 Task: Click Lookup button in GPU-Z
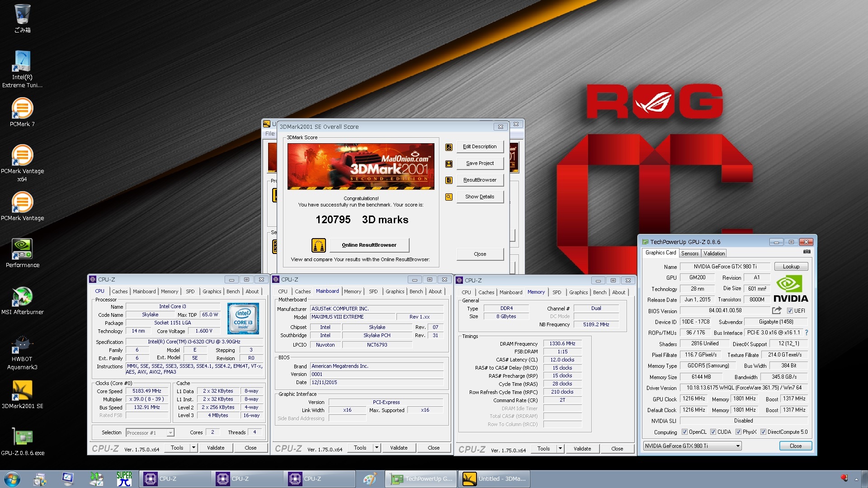791,267
